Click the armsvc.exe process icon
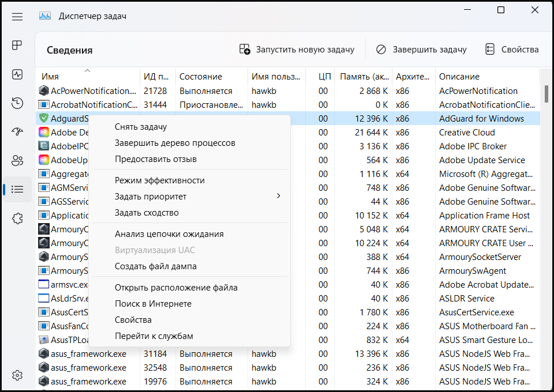 point(43,284)
